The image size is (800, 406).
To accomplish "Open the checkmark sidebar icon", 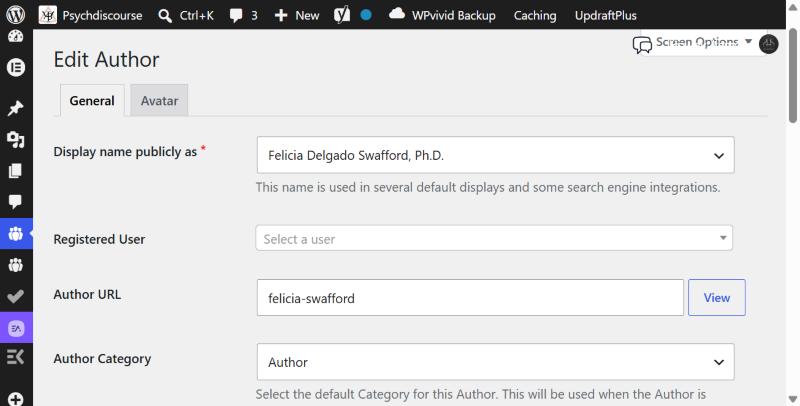I will click(x=15, y=296).
